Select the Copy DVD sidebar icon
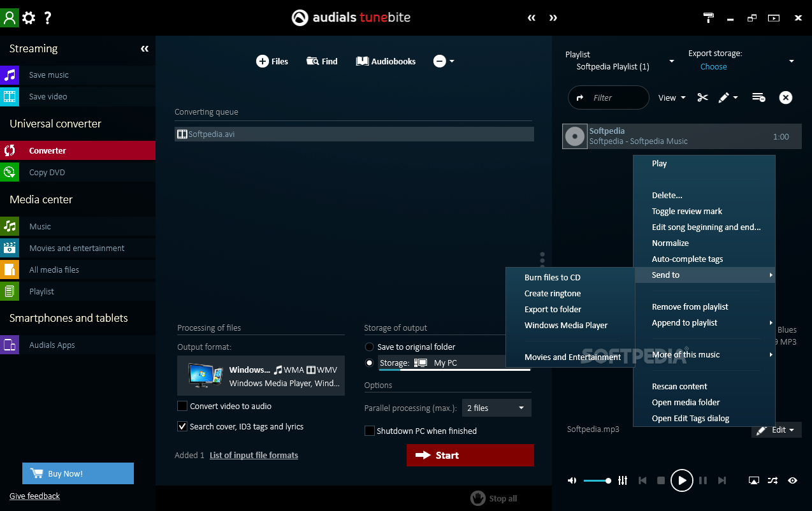Image resolution: width=812 pixels, height=511 pixels. point(10,172)
